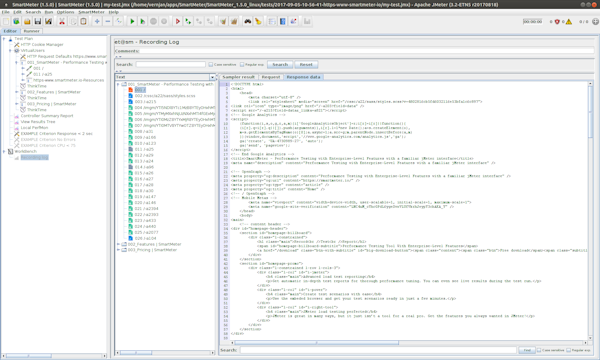Select Controller Summary Report item

click(x=47, y=116)
